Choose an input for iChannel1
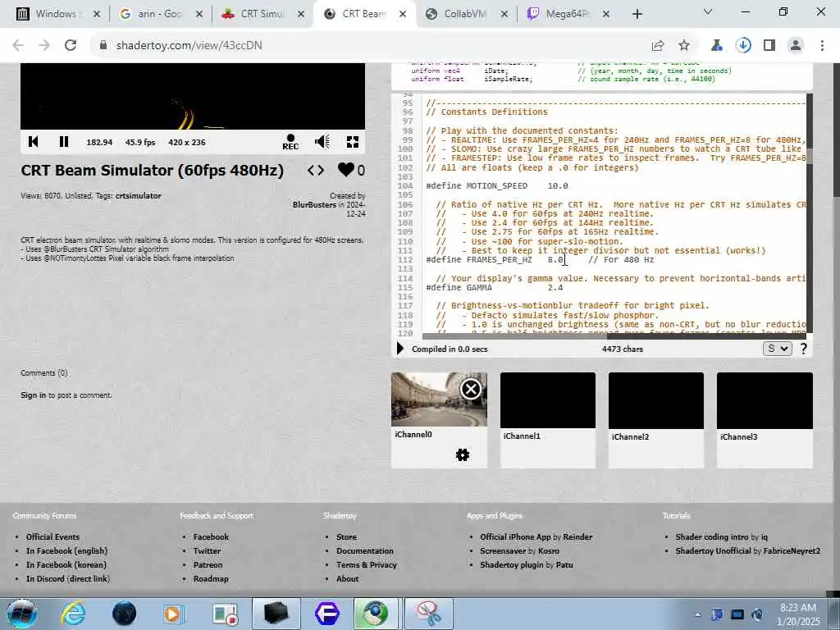 [547, 400]
